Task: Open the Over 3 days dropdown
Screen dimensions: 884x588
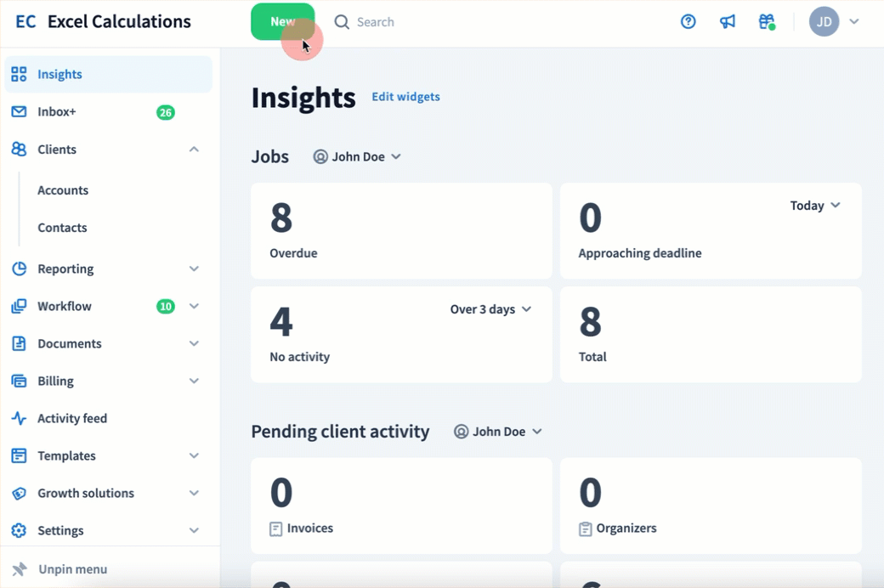Action: 490,309
